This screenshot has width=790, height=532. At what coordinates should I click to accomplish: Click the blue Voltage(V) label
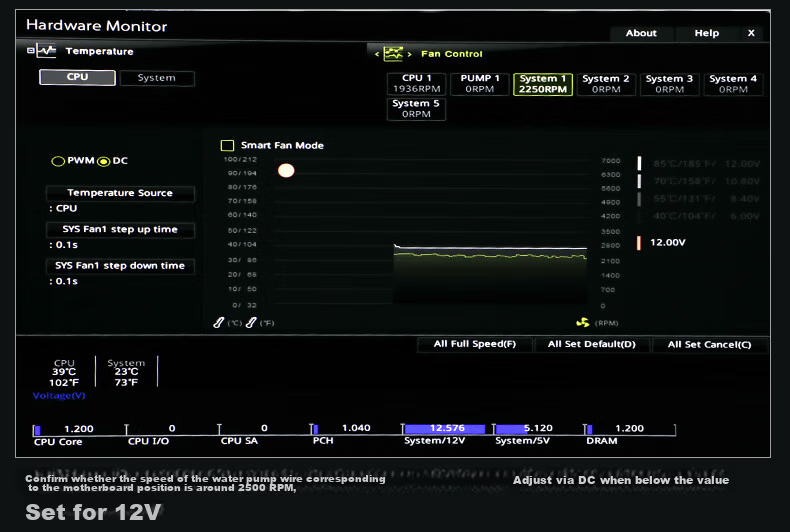click(x=59, y=395)
